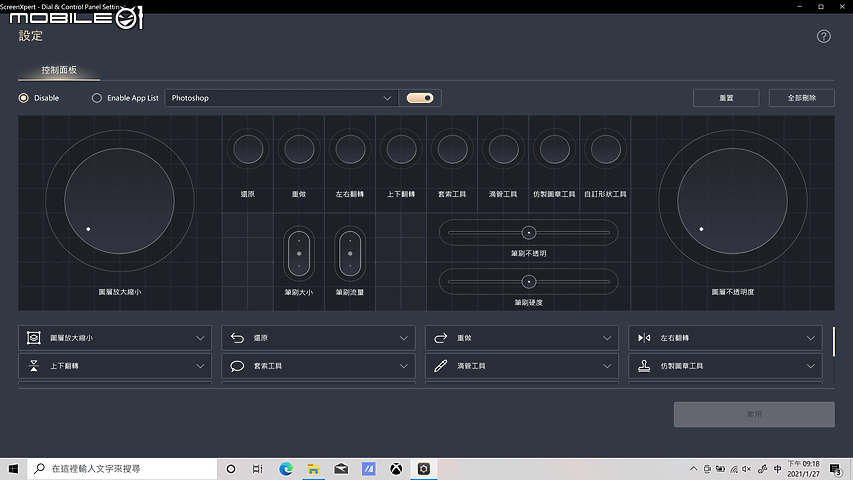Open the notification center icon
Viewport: 853px width, 480px height.
point(836,469)
